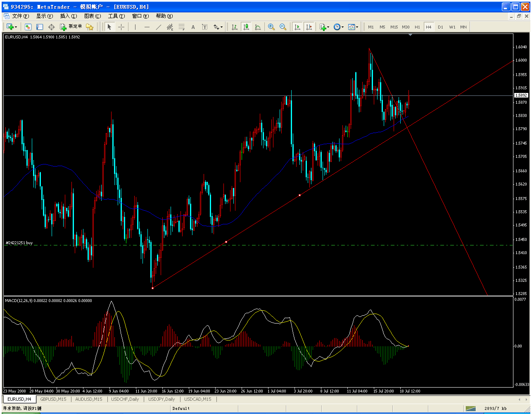Screen dimensions: 532x414
Task: Toggle the chart auto scroll button
Action: [297, 27]
